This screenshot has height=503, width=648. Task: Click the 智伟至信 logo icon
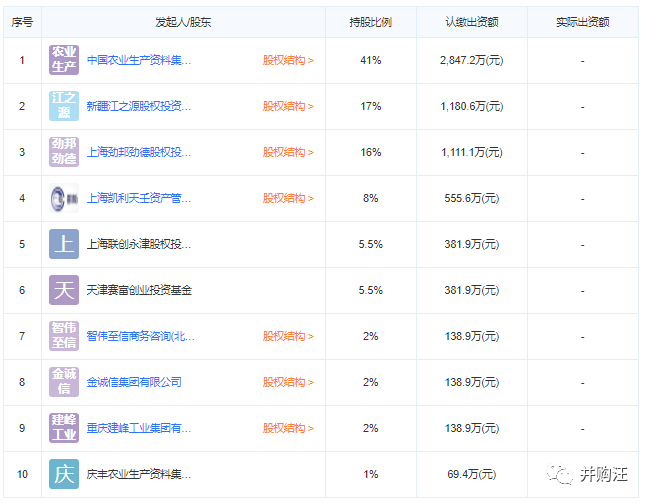coord(64,336)
